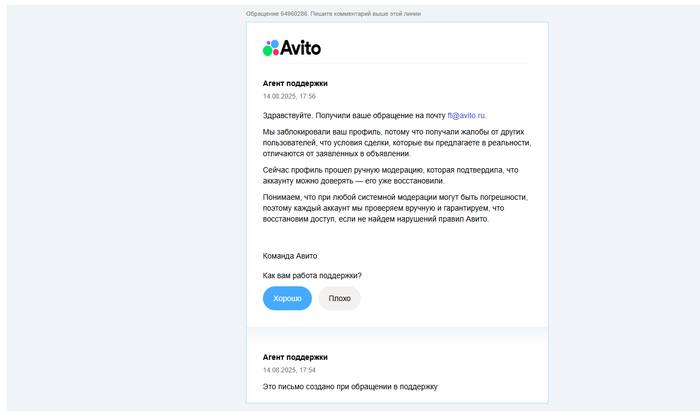The width and height of the screenshot is (700, 411).
Task: Click the paragraph starting Мы заблокировали ваш профиль
Action: click(397, 143)
